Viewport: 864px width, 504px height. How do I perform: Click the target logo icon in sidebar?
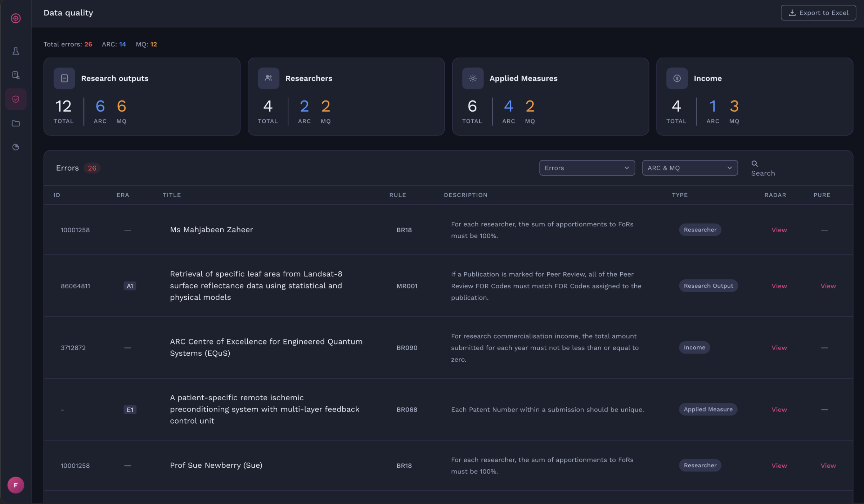15,18
